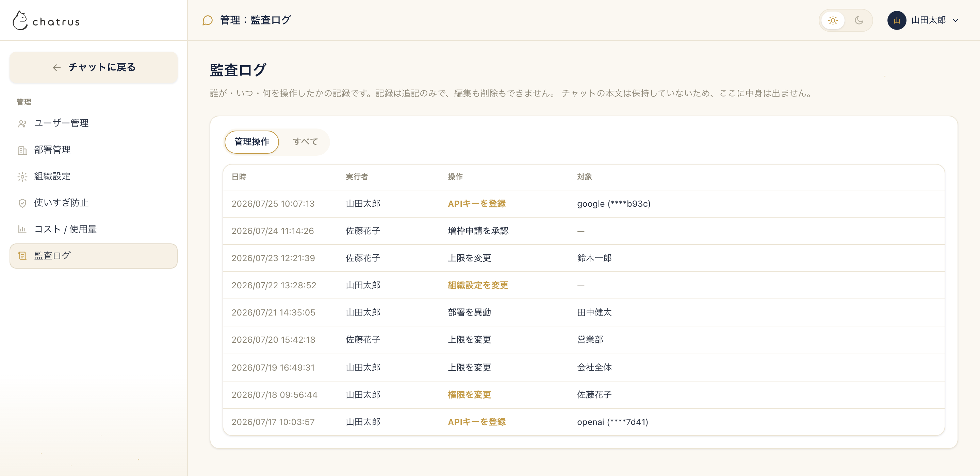Click 営業部 target cell

590,340
